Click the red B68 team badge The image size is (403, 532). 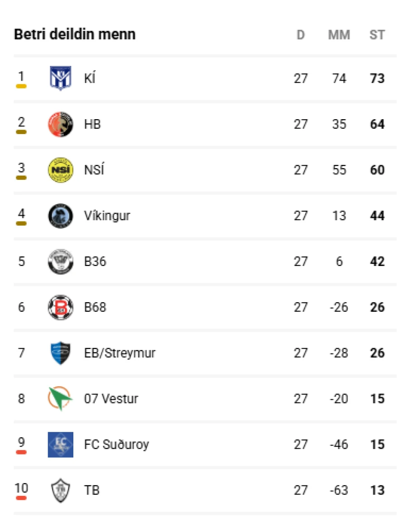click(x=60, y=307)
